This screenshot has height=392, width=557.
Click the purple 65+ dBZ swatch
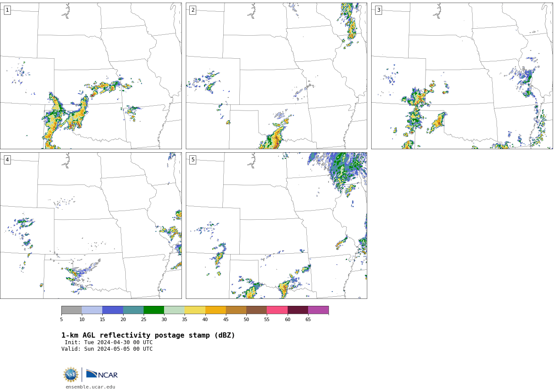[x=319, y=310]
